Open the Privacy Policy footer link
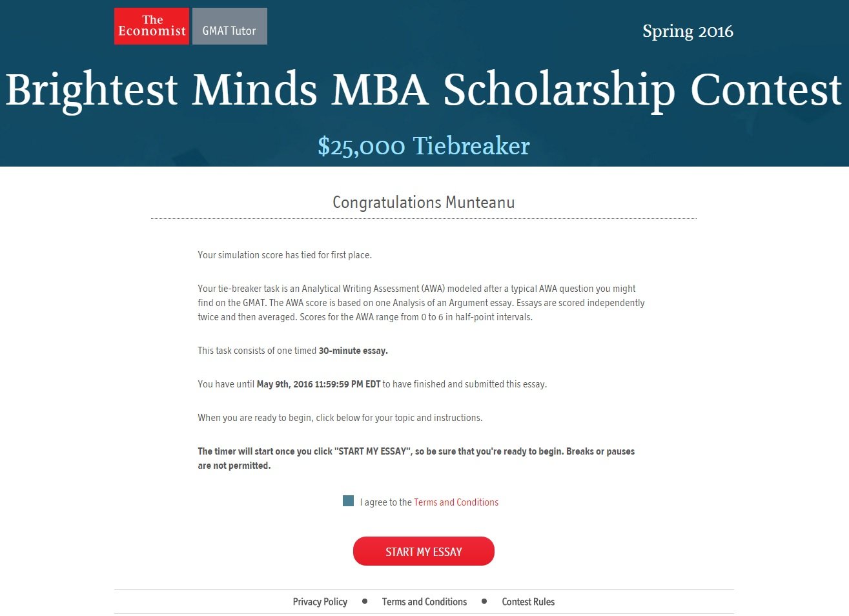 320,602
